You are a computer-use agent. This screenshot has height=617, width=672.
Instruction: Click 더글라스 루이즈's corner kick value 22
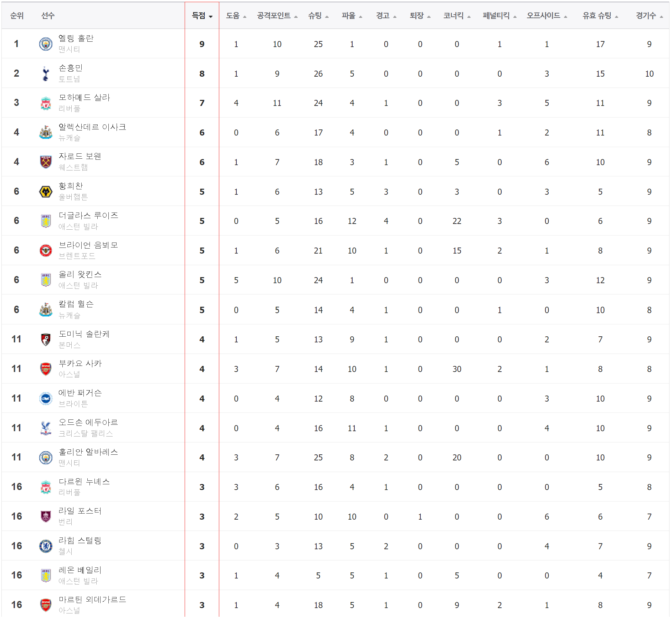(457, 221)
